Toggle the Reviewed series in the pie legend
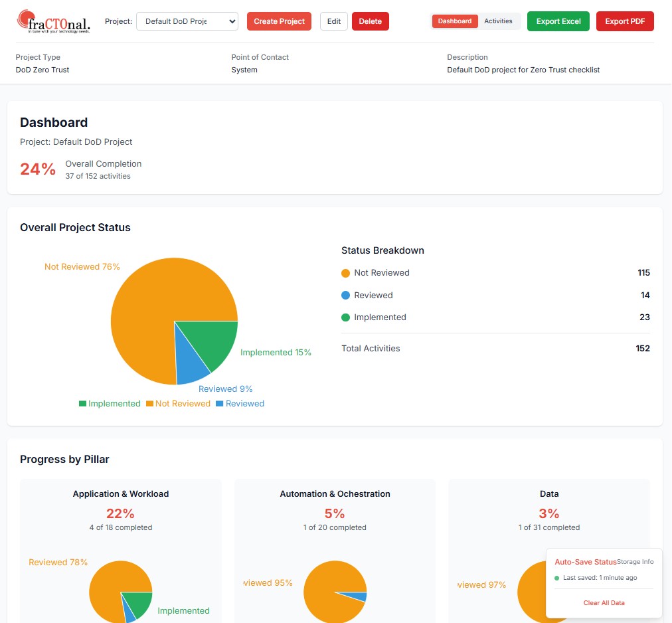672x623 pixels. click(x=240, y=403)
